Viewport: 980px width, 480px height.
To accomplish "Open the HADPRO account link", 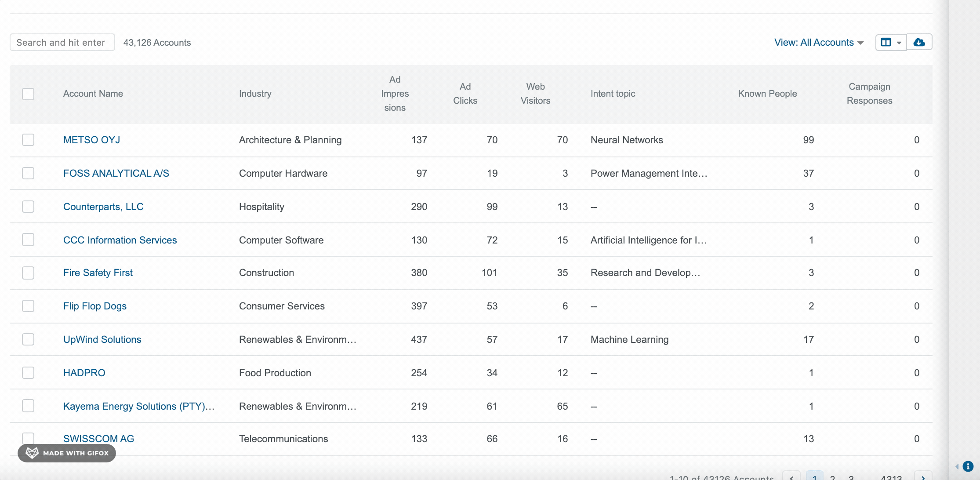I will pos(84,373).
